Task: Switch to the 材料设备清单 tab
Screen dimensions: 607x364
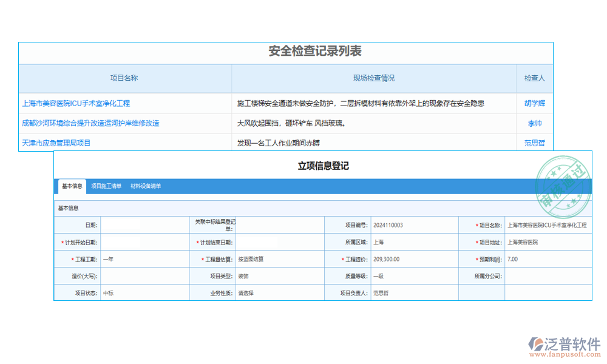Action: tap(146, 186)
